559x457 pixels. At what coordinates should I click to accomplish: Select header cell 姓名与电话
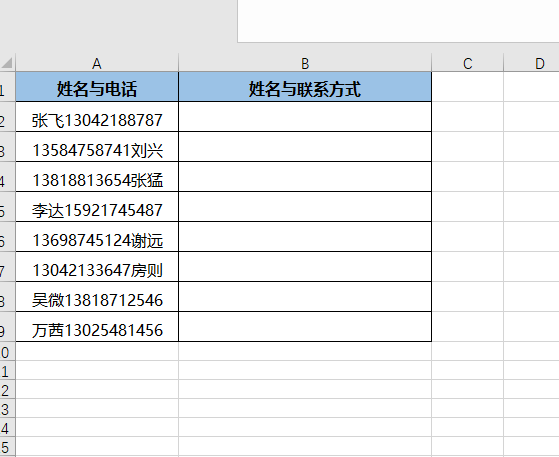[97, 87]
